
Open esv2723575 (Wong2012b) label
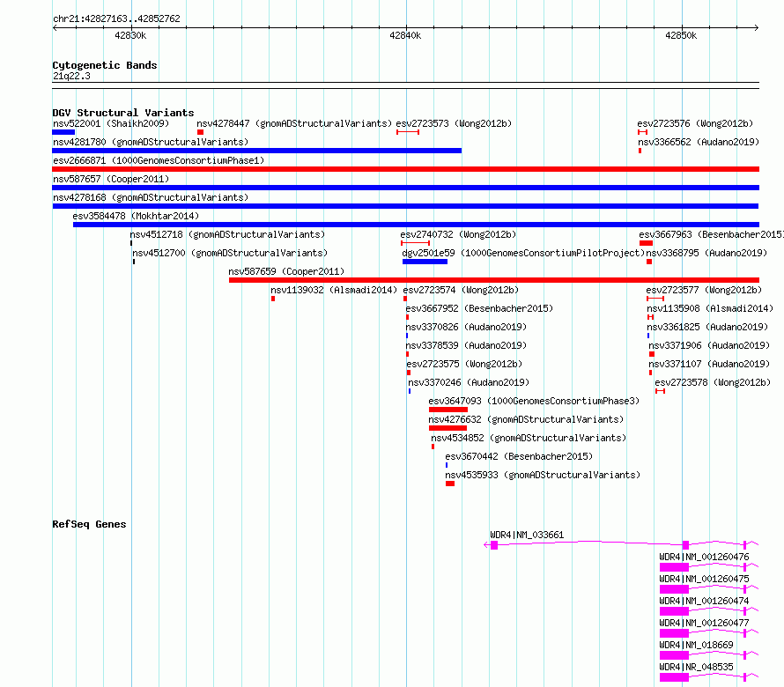point(464,364)
